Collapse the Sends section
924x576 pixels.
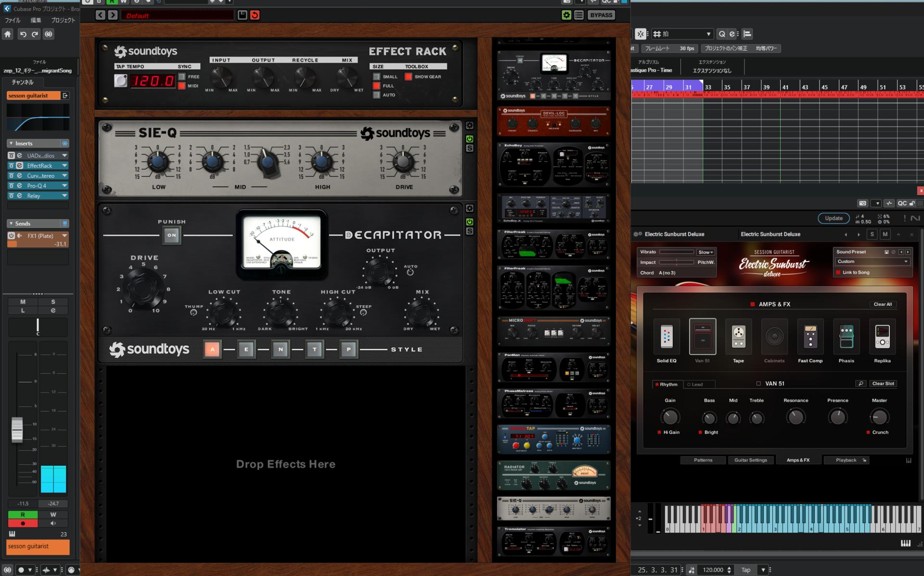[x=11, y=223]
